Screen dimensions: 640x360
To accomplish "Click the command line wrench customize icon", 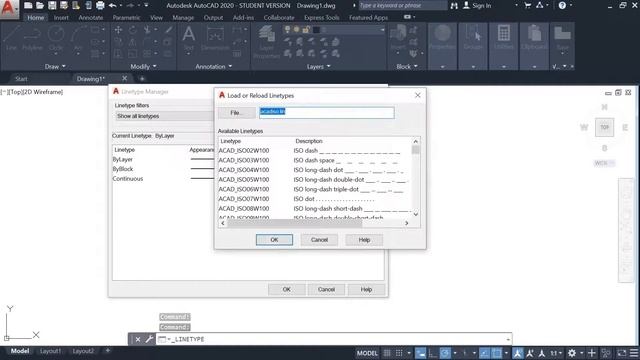I will click(x=149, y=339).
